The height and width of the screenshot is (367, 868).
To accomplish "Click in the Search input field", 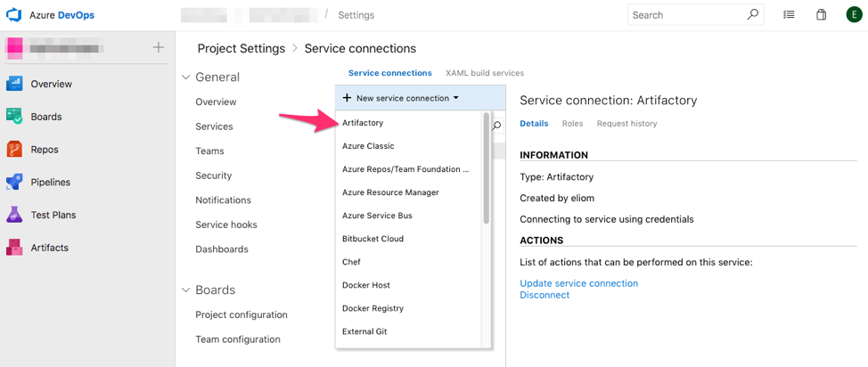I will pyautogui.click(x=686, y=15).
